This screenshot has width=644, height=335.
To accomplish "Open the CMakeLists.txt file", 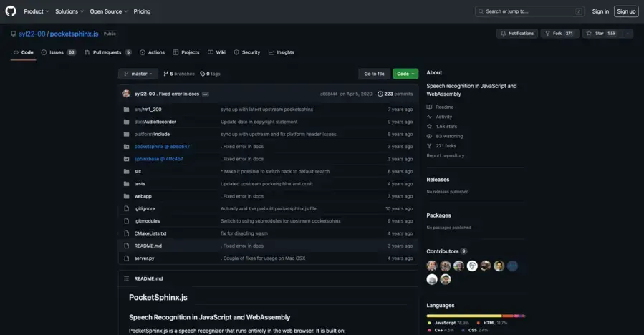I will [150, 233].
